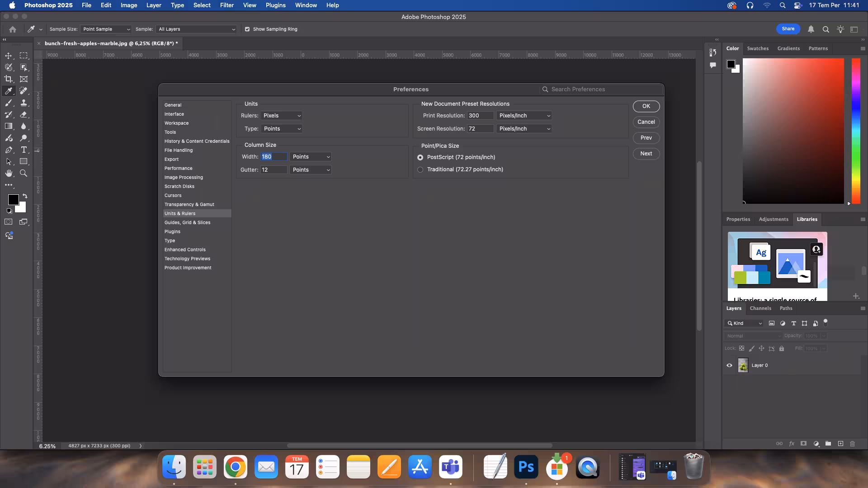Hide Layer 0 visibility eye
This screenshot has width=868, height=488.
point(729,366)
